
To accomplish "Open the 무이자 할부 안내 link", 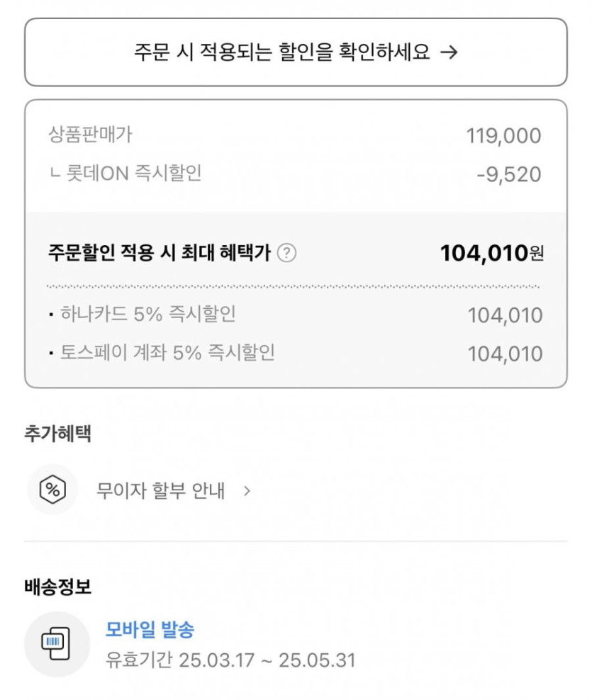I will [161, 490].
